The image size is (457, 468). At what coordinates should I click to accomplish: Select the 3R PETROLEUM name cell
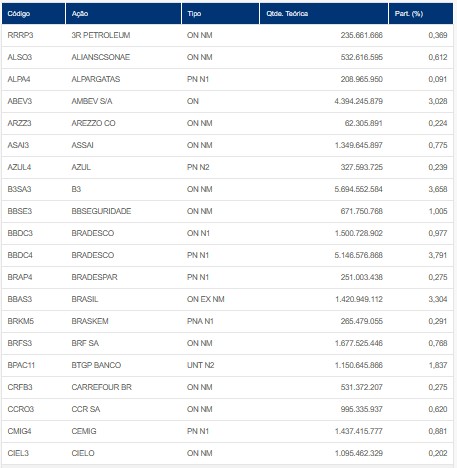pos(101,35)
